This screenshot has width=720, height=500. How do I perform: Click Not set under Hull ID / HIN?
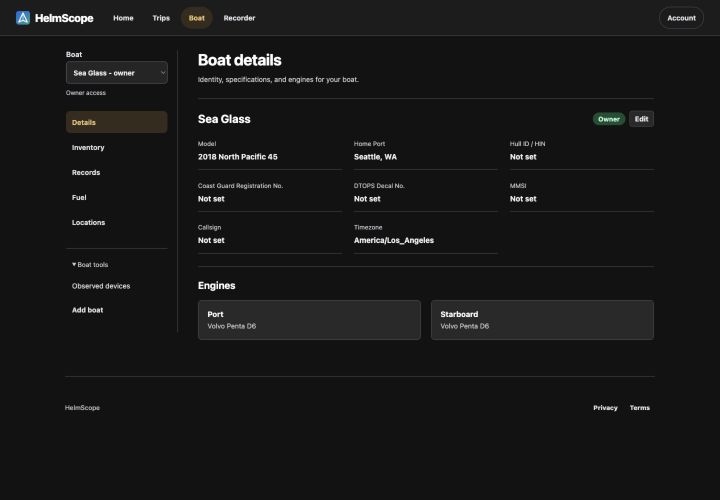pyautogui.click(x=523, y=157)
